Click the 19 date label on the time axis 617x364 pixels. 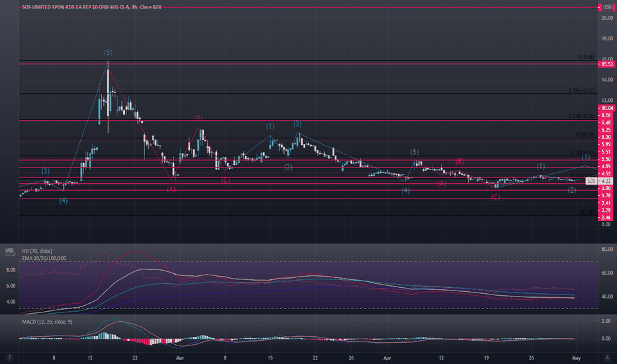coord(487,357)
